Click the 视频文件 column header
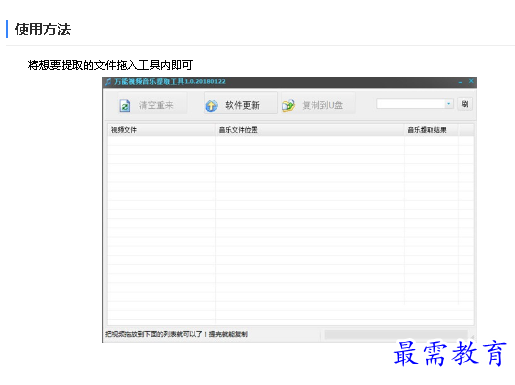Viewport: 515px width, 385px height. (161, 130)
